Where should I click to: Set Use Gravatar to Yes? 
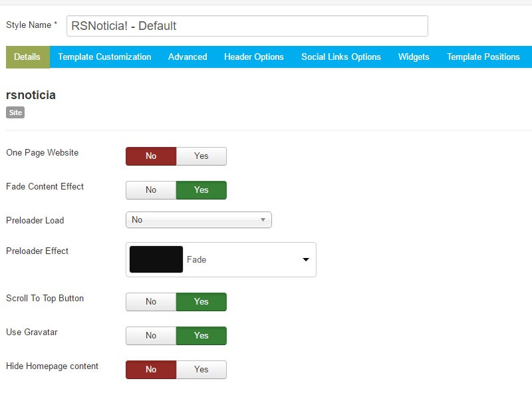coord(201,336)
